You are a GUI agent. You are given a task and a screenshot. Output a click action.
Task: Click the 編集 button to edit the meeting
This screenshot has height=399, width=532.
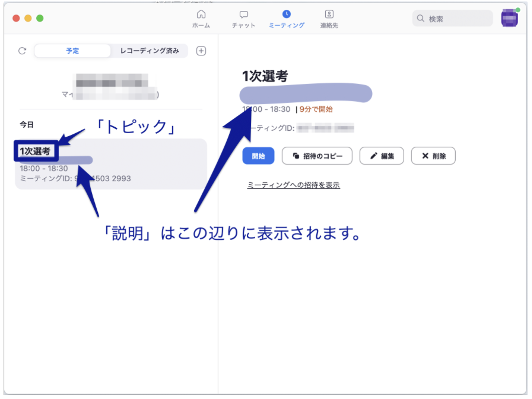coord(382,156)
